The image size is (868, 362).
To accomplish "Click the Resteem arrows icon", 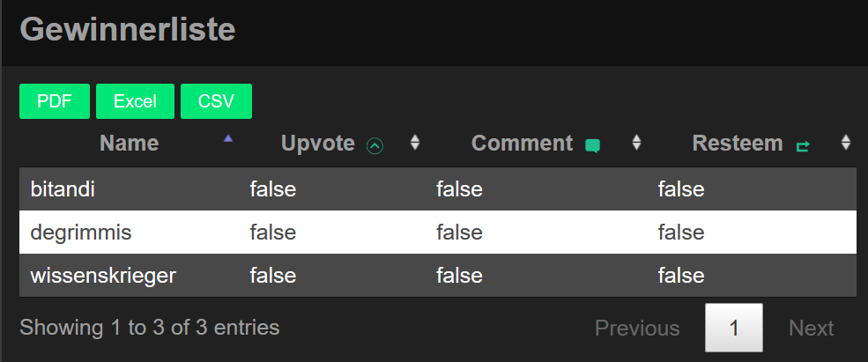I will tap(802, 145).
